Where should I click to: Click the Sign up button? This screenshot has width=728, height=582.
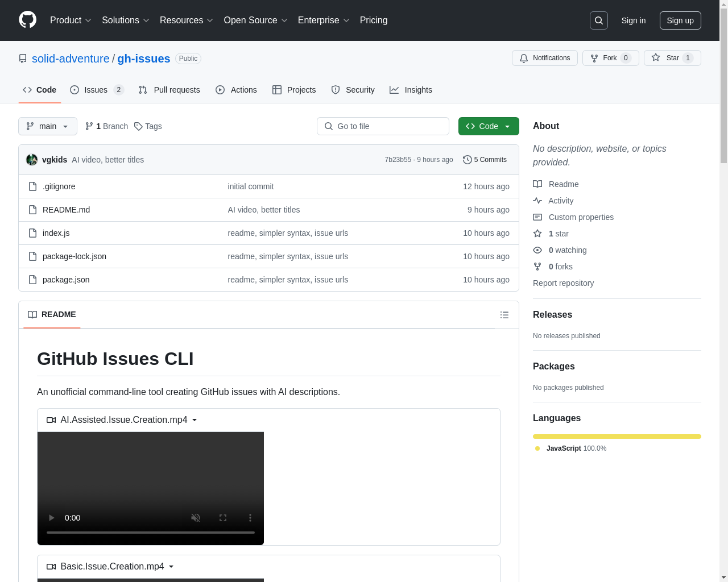pos(680,20)
